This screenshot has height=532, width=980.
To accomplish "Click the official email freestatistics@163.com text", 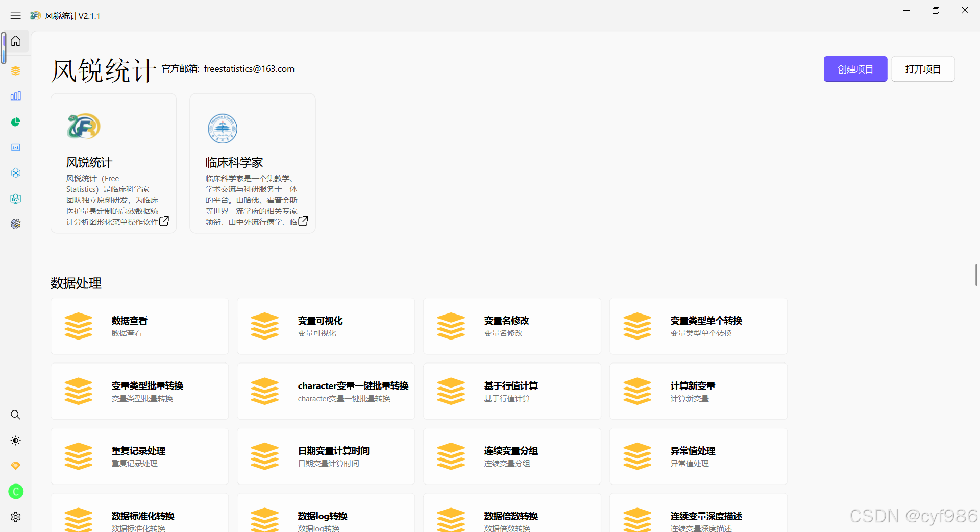I will [x=249, y=69].
